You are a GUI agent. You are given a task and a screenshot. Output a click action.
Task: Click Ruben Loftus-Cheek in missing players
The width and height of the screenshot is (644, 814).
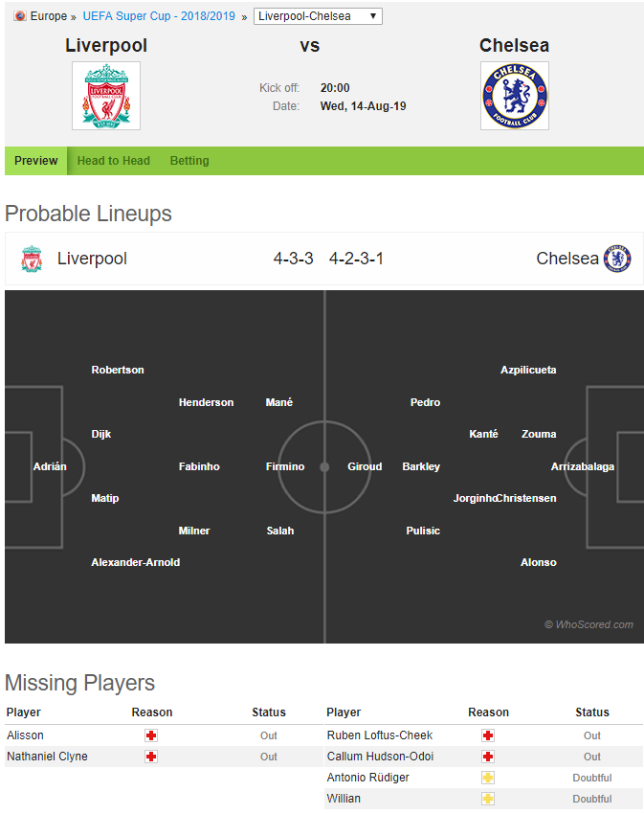pyautogui.click(x=379, y=735)
